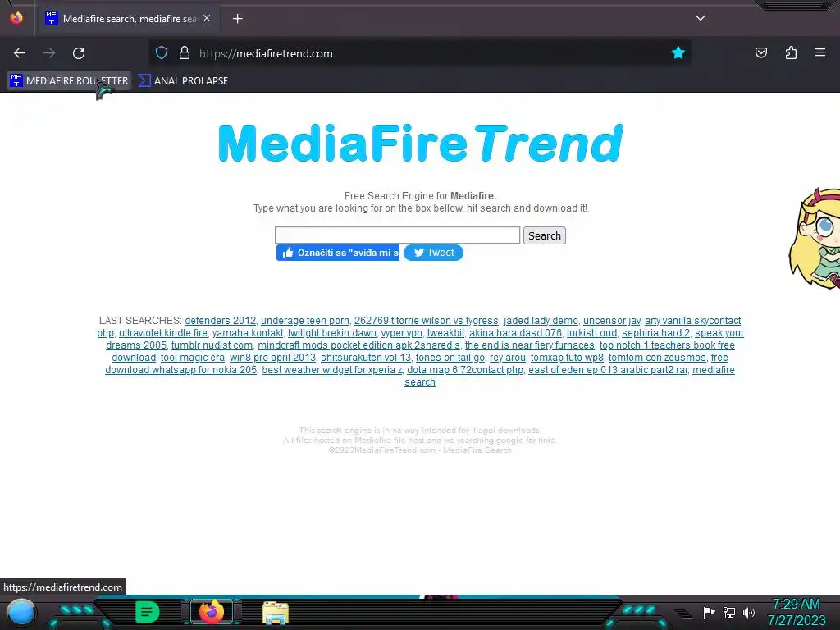This screenshot has width=840, height=630.
Task: Click the cartoon character desktop mascot
Action: [x=815, y=239]
